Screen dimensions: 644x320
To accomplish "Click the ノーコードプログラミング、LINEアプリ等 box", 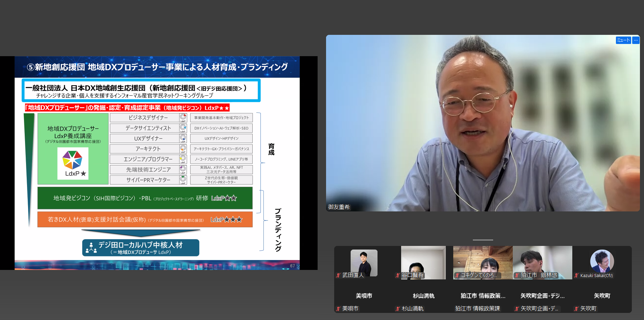I will click(x=222, y=159).
